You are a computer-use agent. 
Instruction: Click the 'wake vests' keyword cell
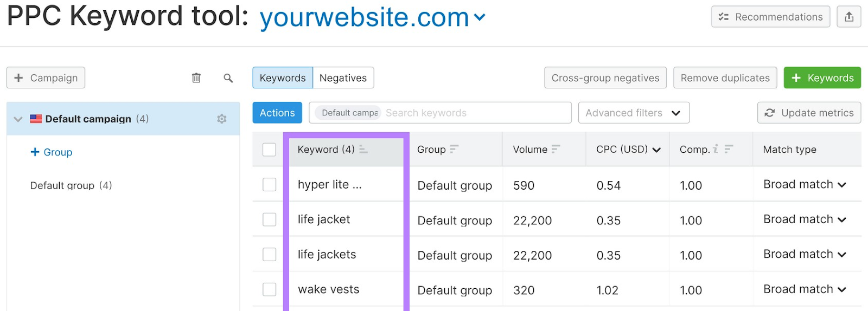[x=328, y=289]
